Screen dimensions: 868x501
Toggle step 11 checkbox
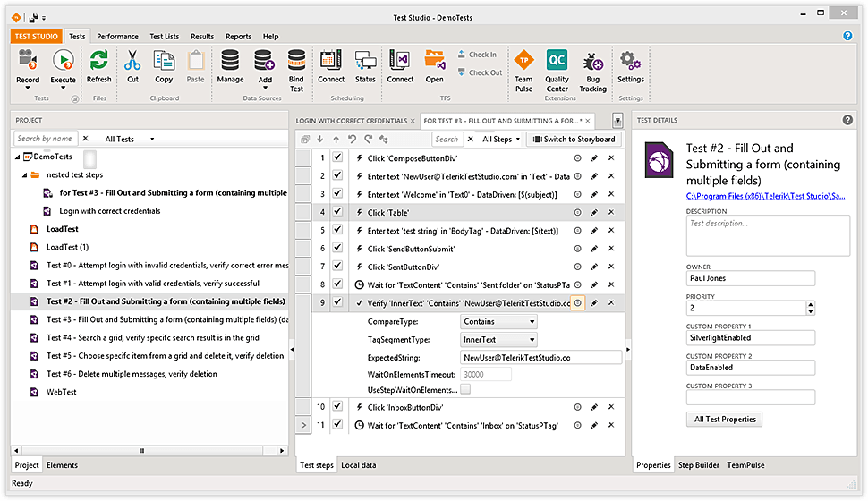click(337, 425)
